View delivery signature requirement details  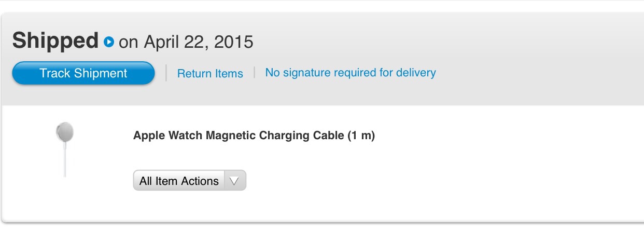pos(351,73)
